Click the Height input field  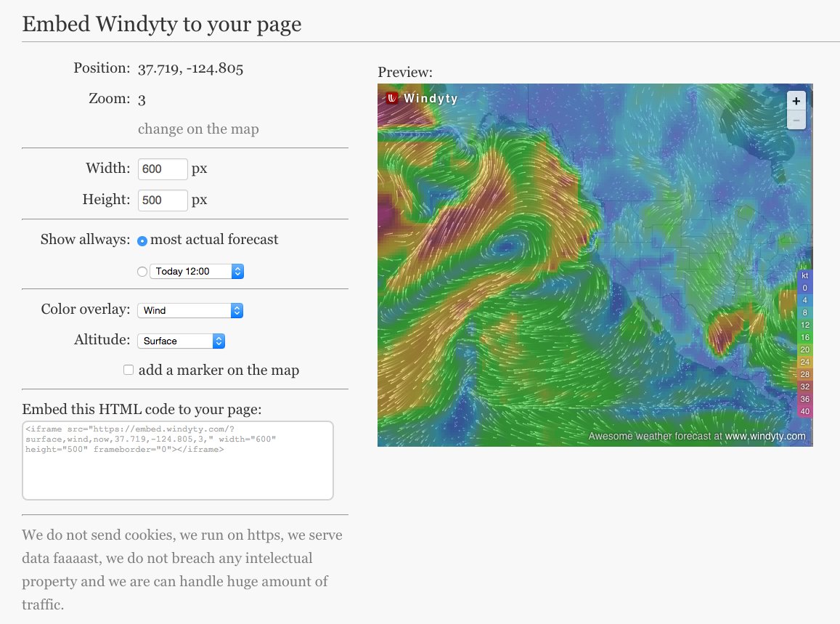pos(163,200)
